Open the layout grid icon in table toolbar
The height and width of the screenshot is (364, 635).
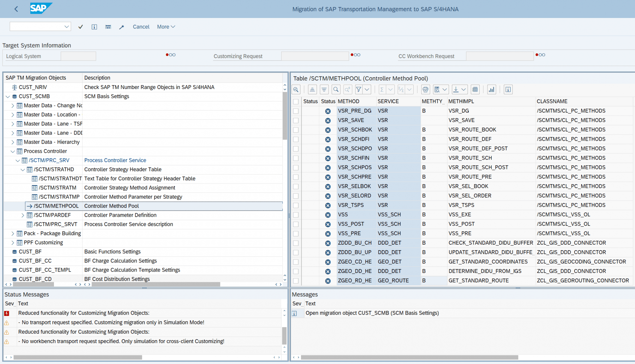point(475,90)
